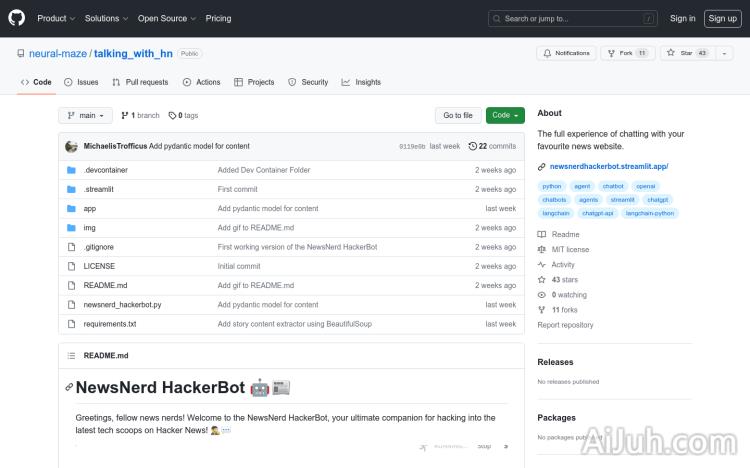The image size is (750, 468).
Task: Open README.md in file list
Action: [105, 285]
